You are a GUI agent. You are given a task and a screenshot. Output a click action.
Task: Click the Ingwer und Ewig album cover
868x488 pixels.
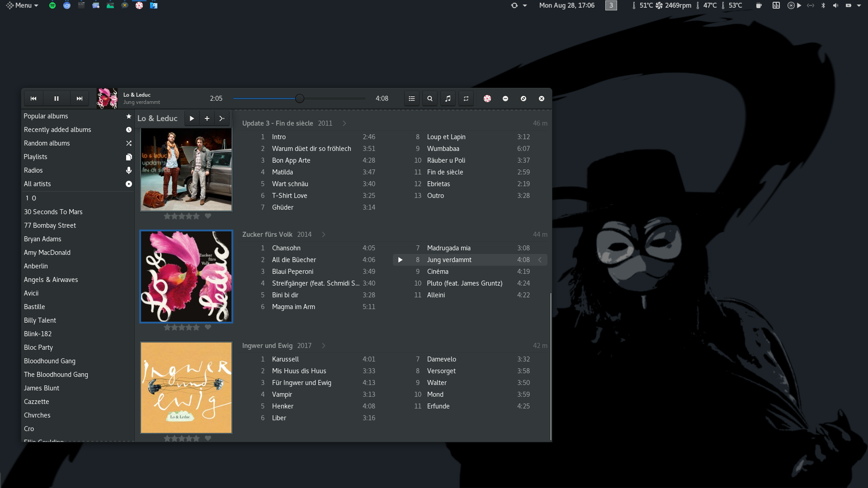tap(186, 388)
